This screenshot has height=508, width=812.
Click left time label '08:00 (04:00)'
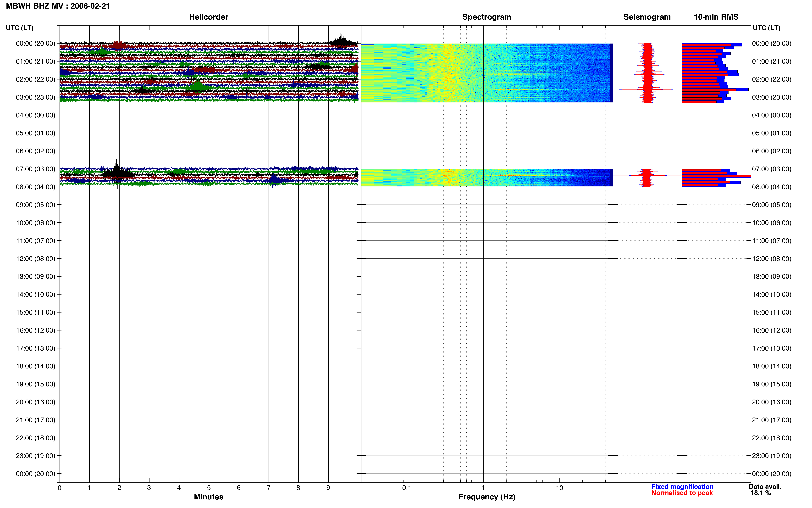pos(35,187)
